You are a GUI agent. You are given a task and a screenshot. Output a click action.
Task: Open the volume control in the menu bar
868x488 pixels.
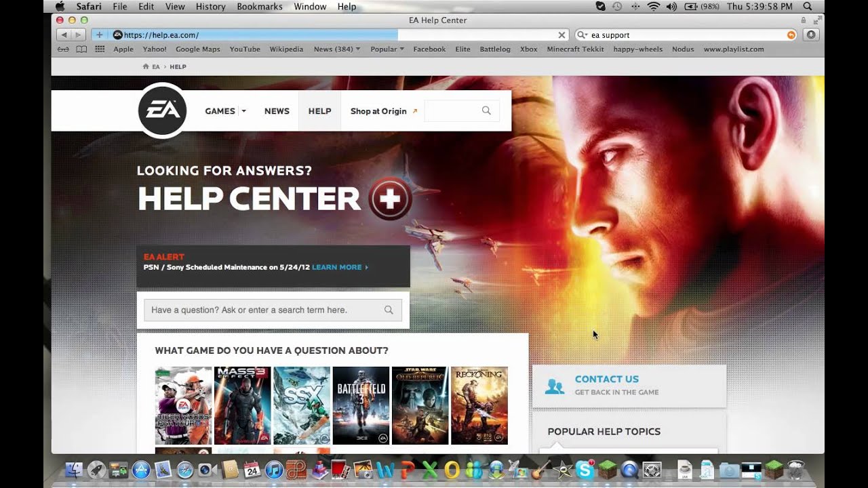pyautogui.click(x=671, y=6)
